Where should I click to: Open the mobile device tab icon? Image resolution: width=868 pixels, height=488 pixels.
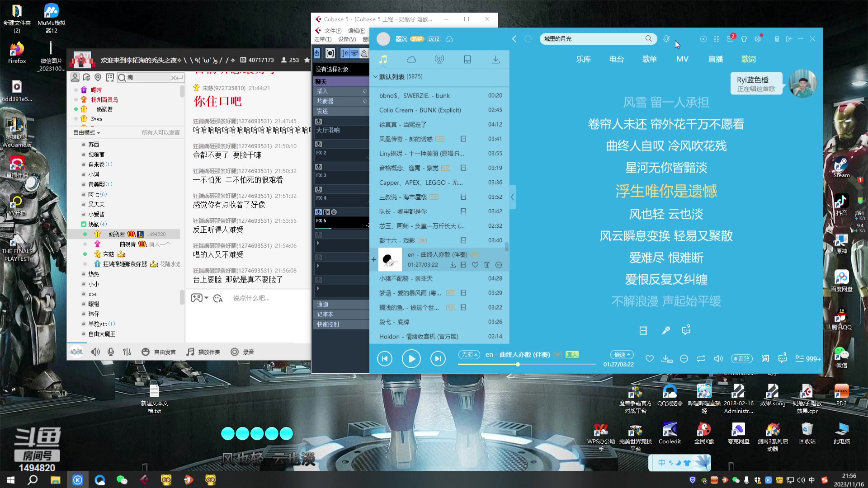click(467, 59)
